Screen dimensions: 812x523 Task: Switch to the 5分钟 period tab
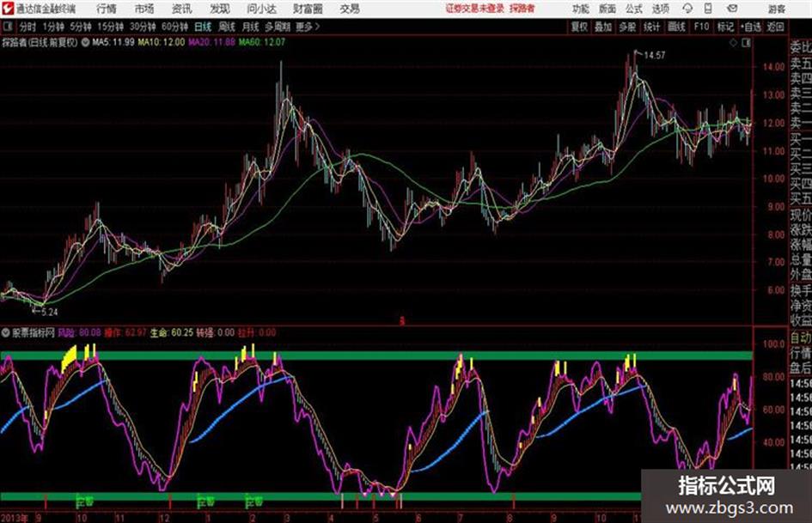point(81,27)
